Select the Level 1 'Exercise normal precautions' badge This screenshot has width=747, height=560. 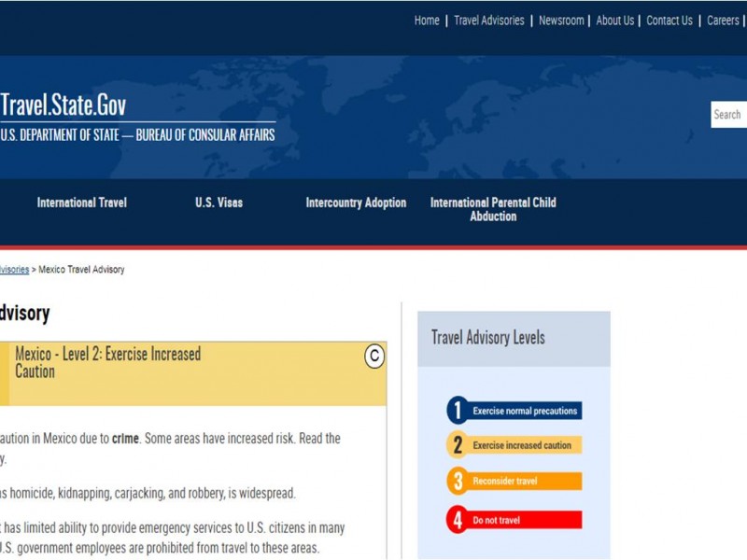514,411
